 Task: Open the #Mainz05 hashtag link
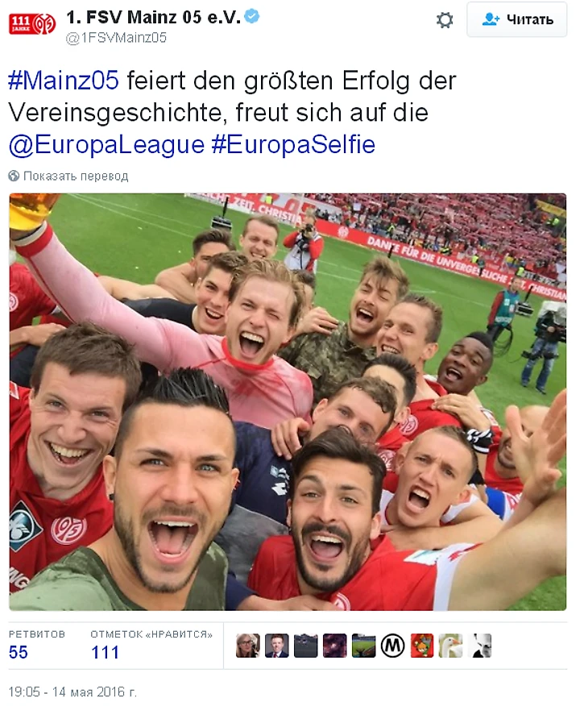click(64, 80)
